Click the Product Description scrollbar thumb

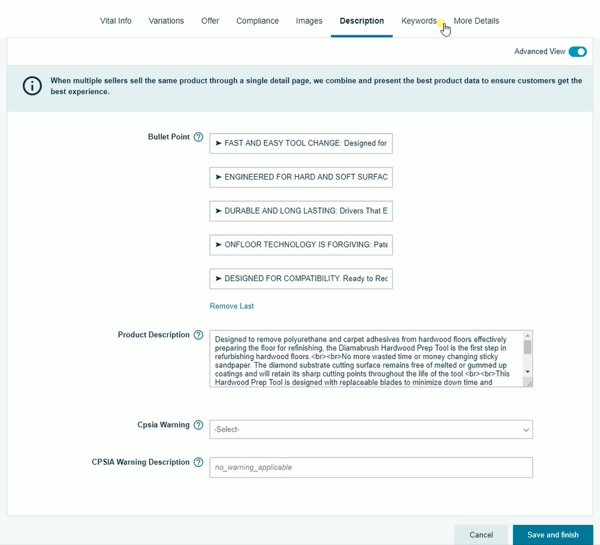[x=528, y=347]
